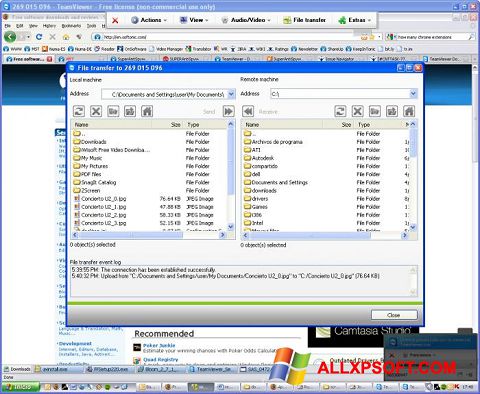Click the Receive arrow button
Image resolution: width=480 pixels, height=394 pixels.
248,111
